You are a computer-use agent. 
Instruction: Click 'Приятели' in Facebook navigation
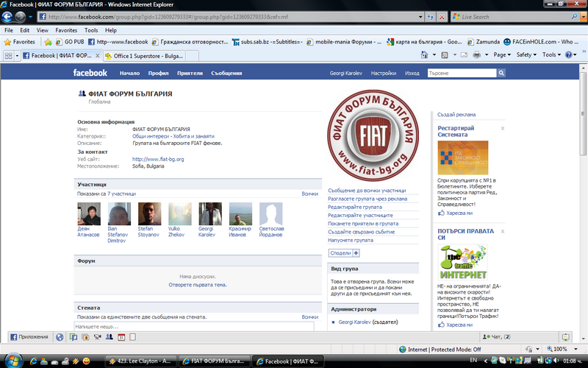(190, 73)
